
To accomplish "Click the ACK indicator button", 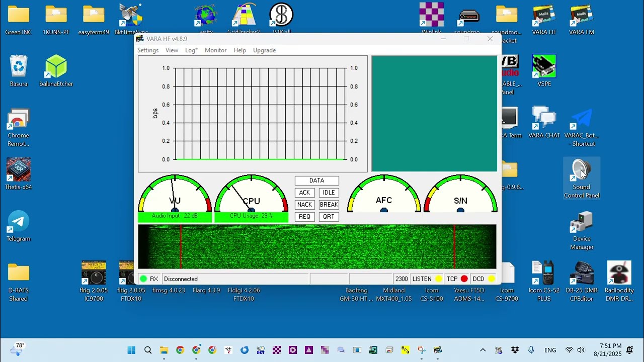I will (x=304, y=193).
